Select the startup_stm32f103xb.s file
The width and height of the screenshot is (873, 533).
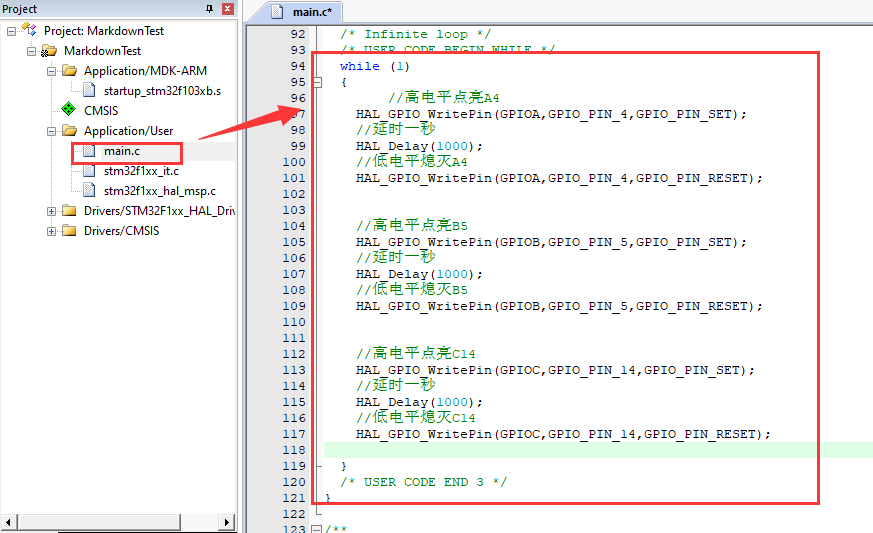tap(162, 91)
